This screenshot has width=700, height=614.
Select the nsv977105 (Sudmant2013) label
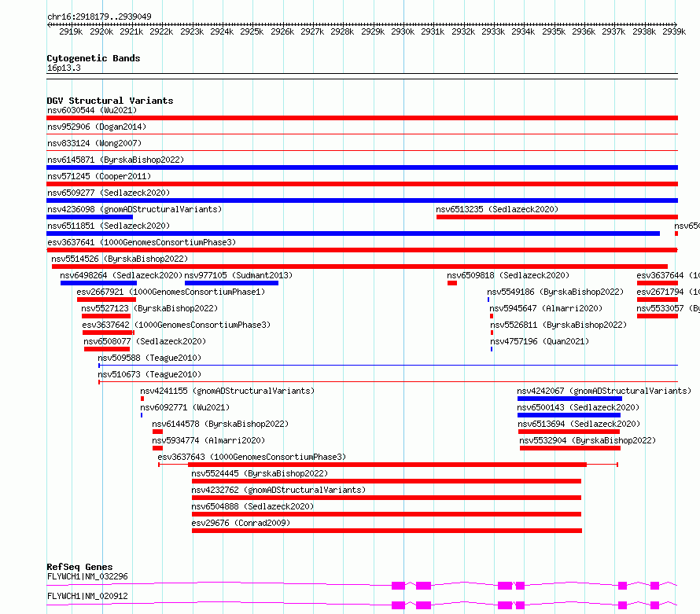click(238, 275)
